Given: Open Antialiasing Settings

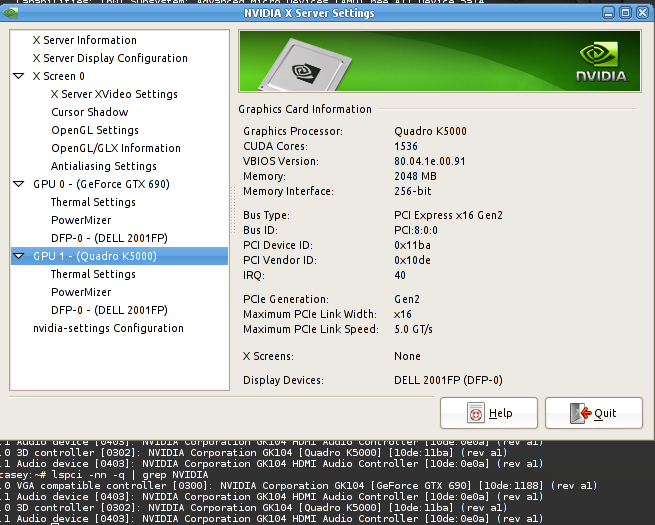Looking at the screenshot, I should click(x=104, y=166).
